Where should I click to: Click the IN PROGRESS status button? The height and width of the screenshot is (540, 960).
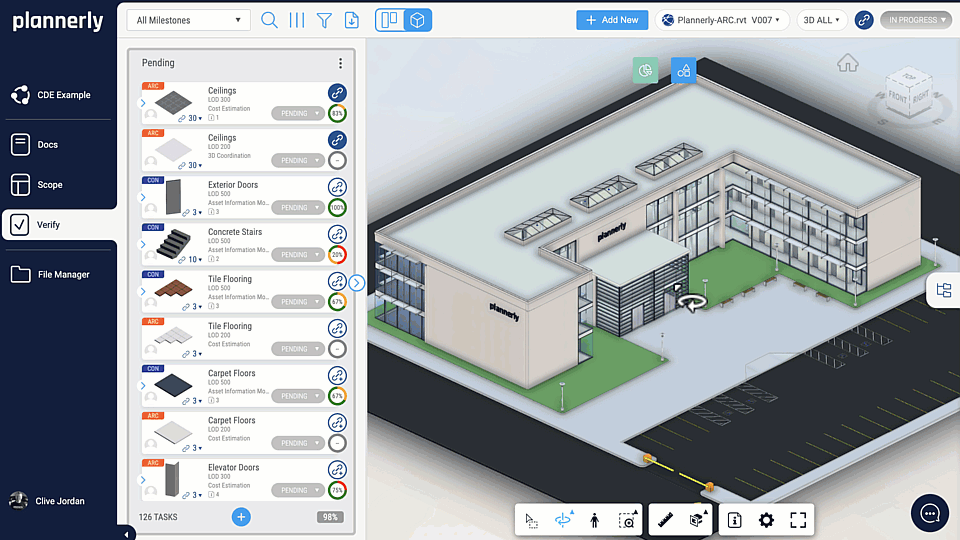click(915, 20)
